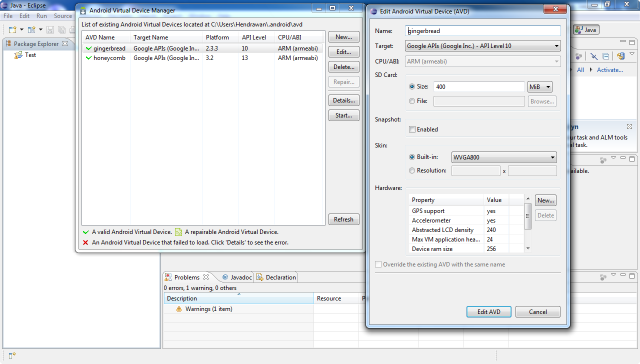The image size is (640, 364).
Task: Open the New Java package dropdown arrow
Action: tap(40, 30)
